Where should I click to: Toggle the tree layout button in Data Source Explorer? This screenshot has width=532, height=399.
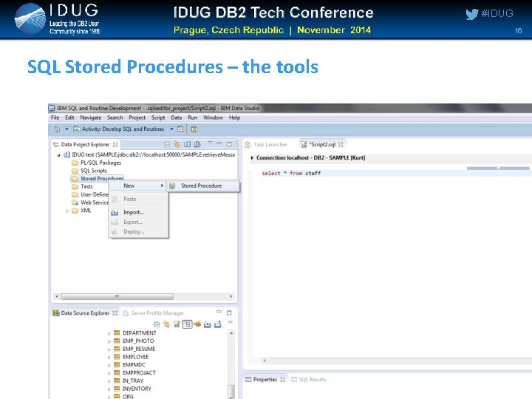coord(187,324)
